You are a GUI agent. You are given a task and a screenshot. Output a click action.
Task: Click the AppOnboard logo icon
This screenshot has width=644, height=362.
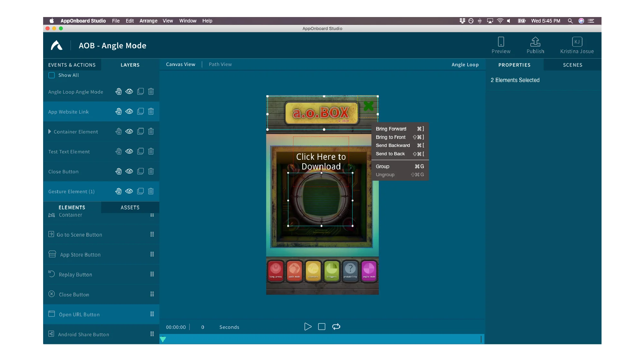pyautogui.click(x=57, y=45)
